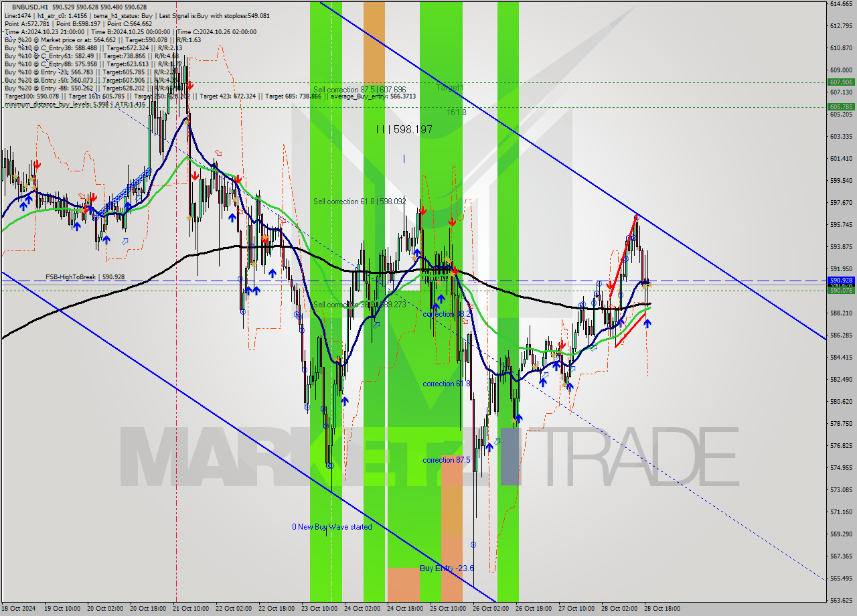857x616 pixels.
Task: Click the '27 Oct 10:00' time axis label
Action: 576,609
